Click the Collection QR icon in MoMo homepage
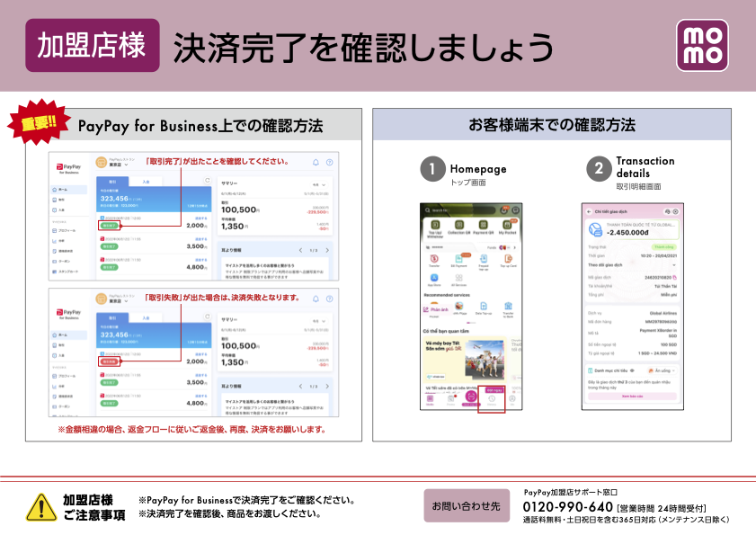The image size is (756, 535). 459,225
